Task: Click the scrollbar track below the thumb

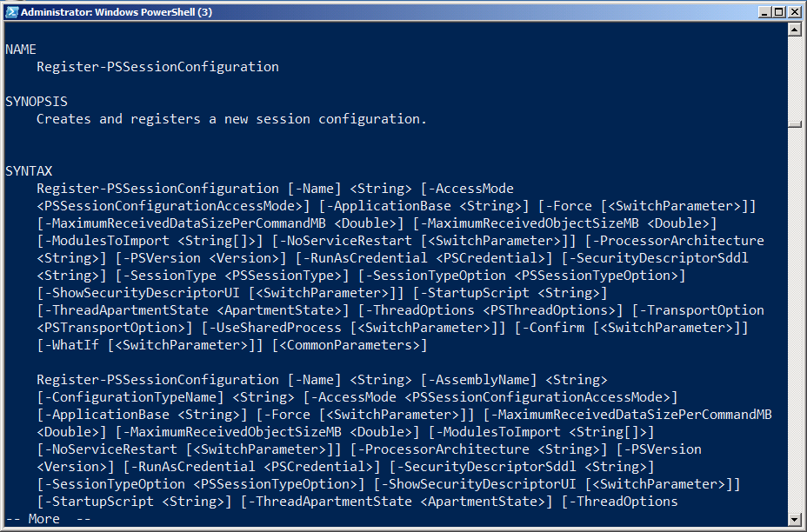Action: [794, 322]
